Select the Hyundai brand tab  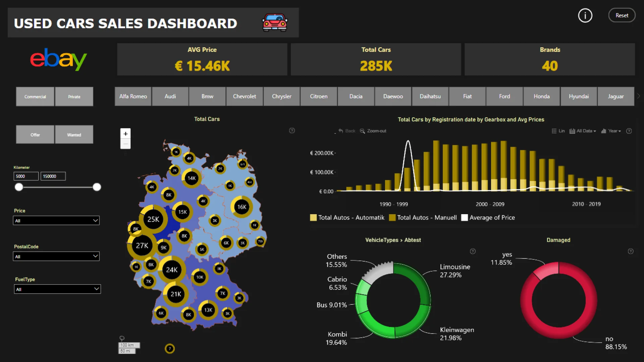(579, 96)
